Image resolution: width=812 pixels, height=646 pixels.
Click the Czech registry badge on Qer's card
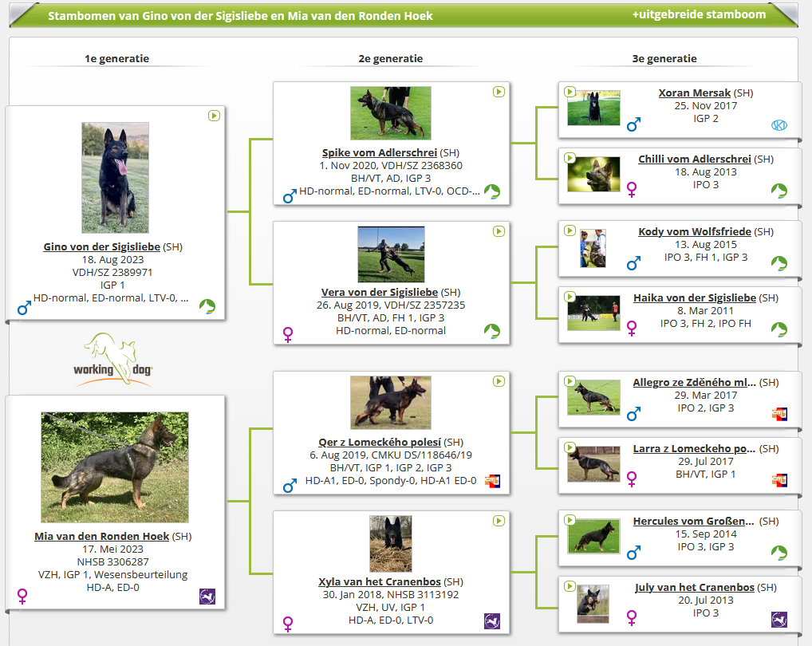coord(492,481)
